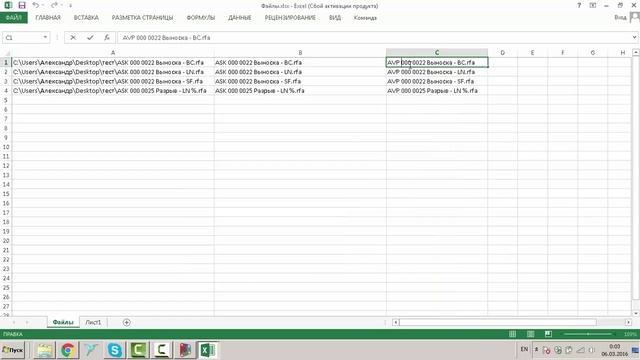640x360 pixels.
Task: Switch to the ВСТАВКА ribbon tab
Action: coord(86,18)
